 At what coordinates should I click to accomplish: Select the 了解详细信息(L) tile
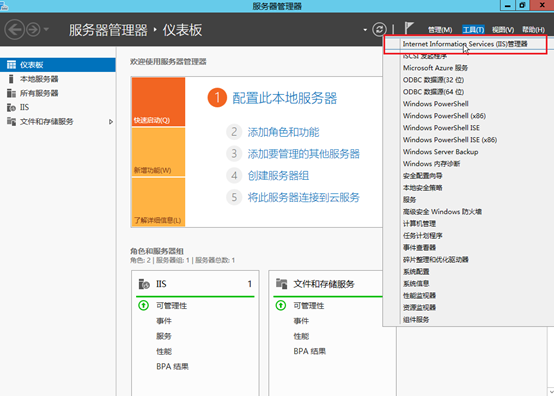[x=158, y=202]
